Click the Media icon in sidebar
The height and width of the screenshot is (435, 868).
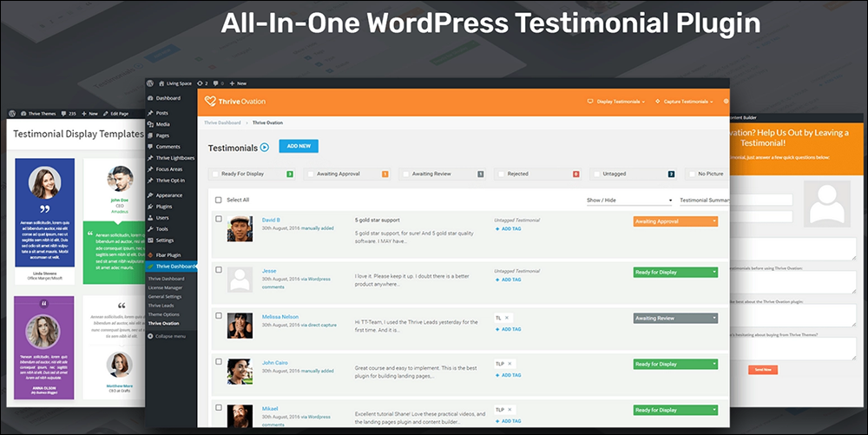(x=150, y=124)
